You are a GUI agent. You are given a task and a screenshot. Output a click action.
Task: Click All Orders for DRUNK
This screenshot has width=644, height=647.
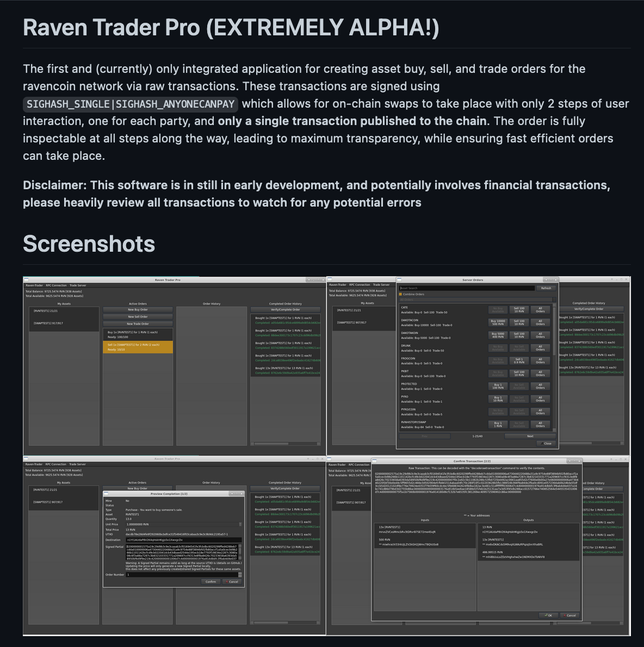coord(540,349)
